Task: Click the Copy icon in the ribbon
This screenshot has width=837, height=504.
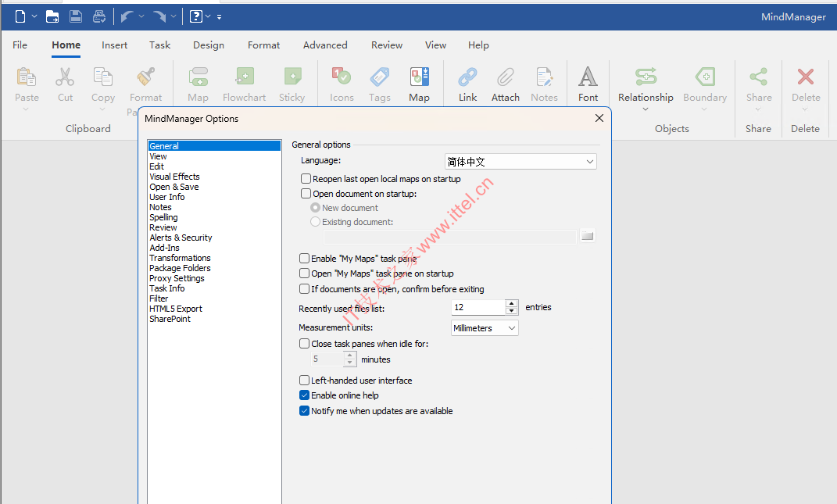Action: 103,77
